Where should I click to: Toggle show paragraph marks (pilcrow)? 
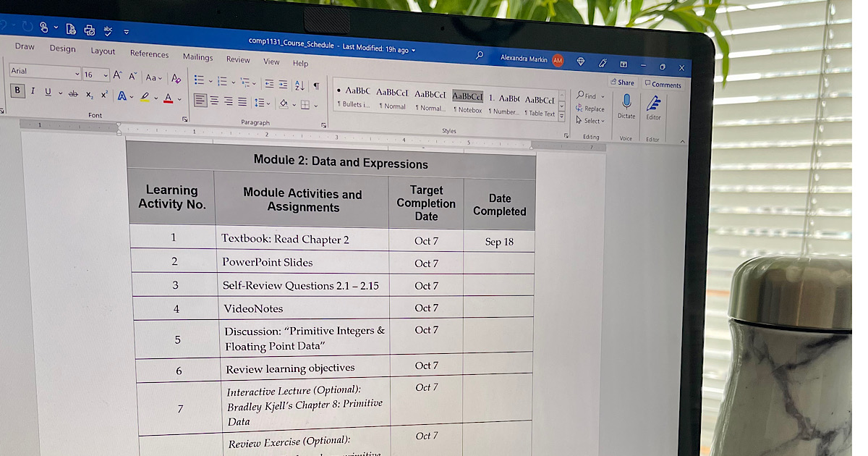point(315,85)
